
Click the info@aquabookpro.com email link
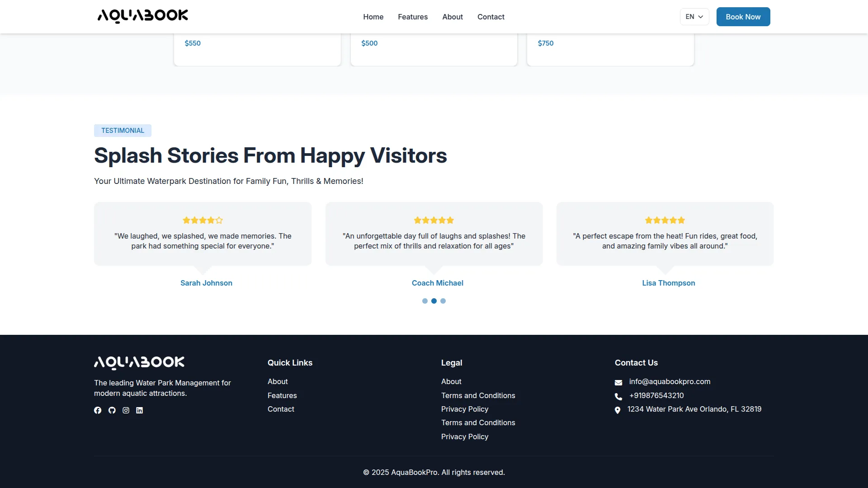[x=670, y=381]
